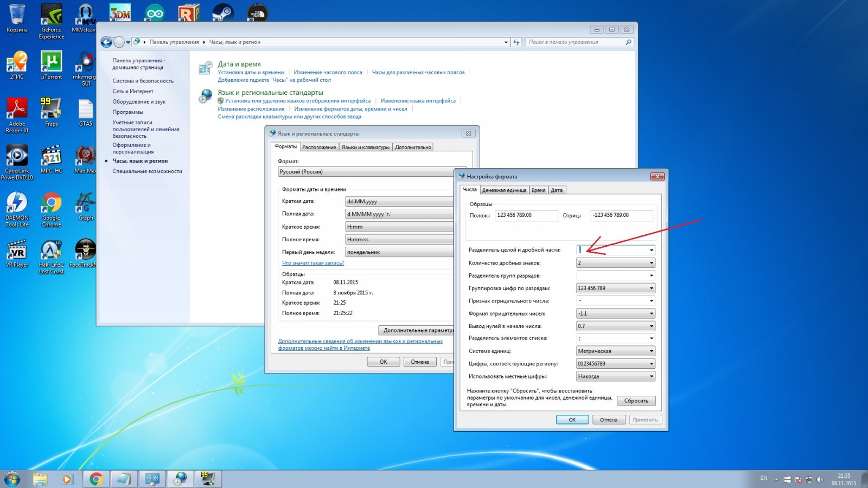Image resolution: width=868 pixels, height=488 pixels.
Task: Expand the number of decimal digits dropdown
Action: click(651, 263)
